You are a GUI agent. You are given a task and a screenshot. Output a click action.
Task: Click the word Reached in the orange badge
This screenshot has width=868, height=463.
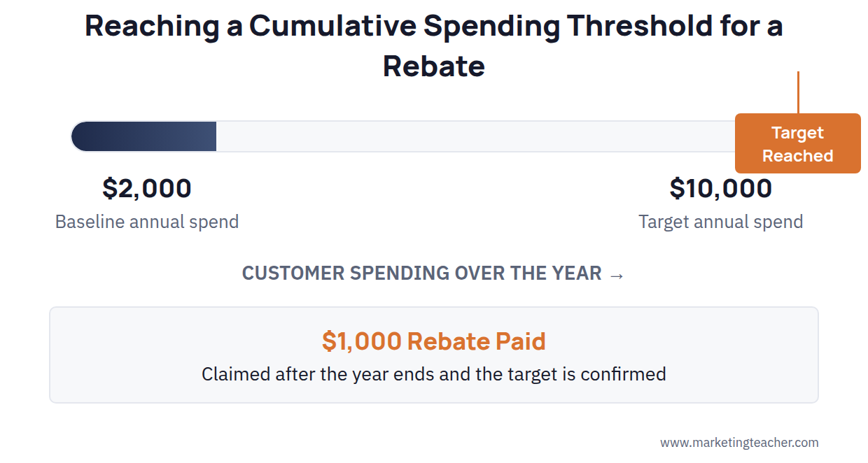point(798,156)
